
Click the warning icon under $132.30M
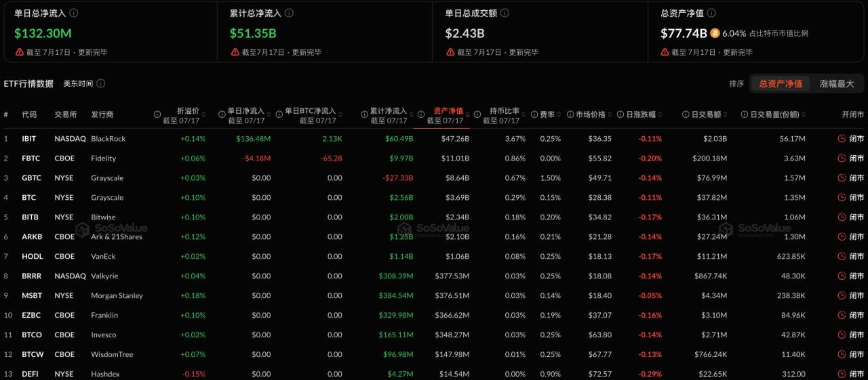click(20, 52)
